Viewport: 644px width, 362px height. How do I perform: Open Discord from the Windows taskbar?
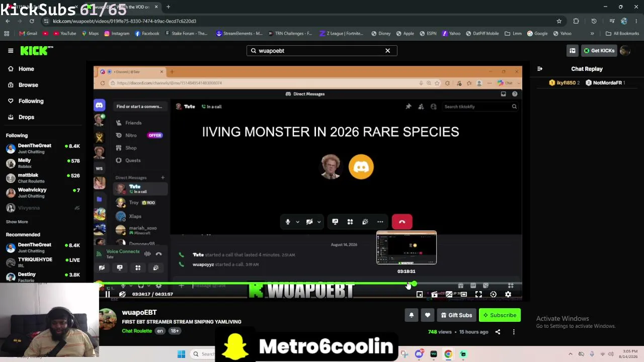(419, 354)
